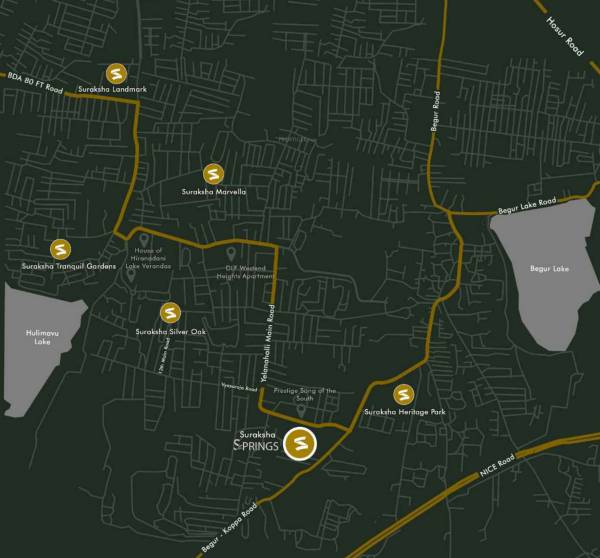Click the Begur - Koppa Road label
The width and height of the screenshot is (600, 558).
[x=229, y=528]
